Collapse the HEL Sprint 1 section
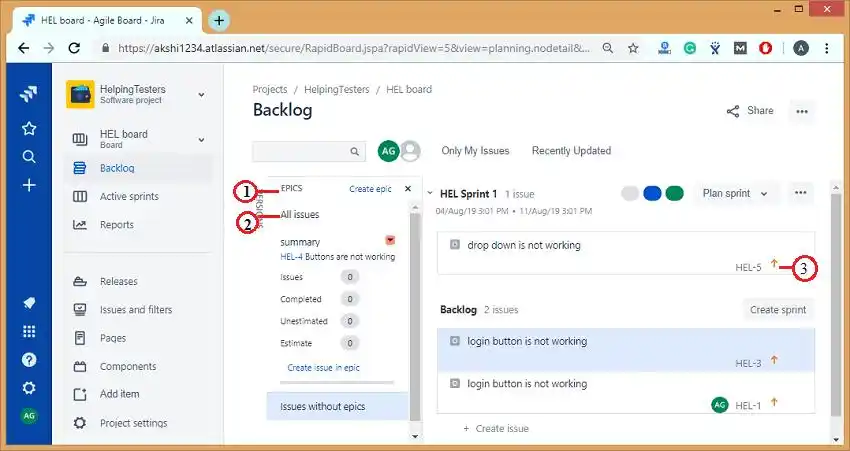 tap(430, 194)
